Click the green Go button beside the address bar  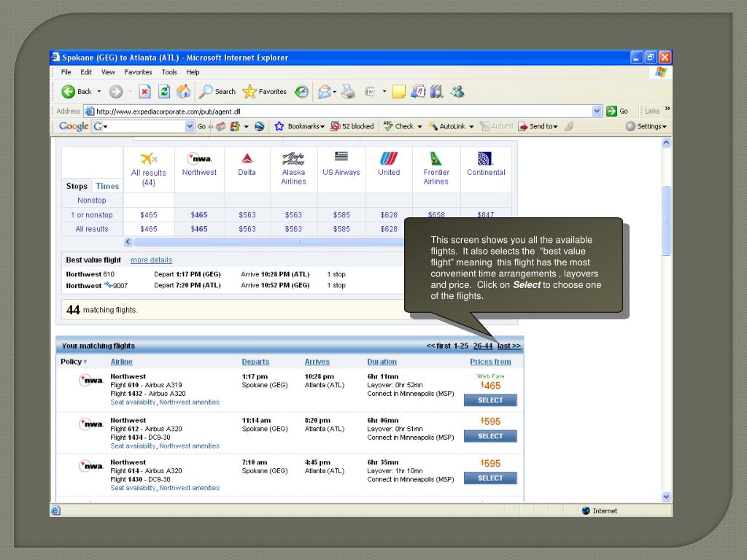[x=617, y=111]
